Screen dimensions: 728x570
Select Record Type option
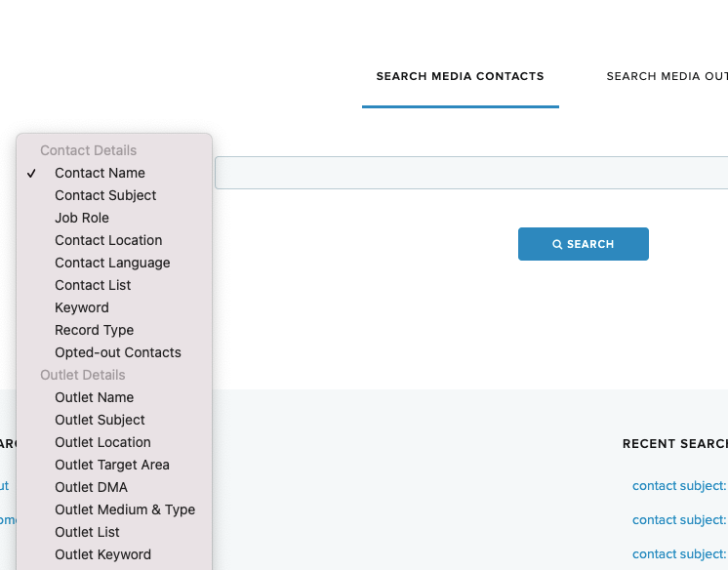pyautogui.click(x=94, y=330)
